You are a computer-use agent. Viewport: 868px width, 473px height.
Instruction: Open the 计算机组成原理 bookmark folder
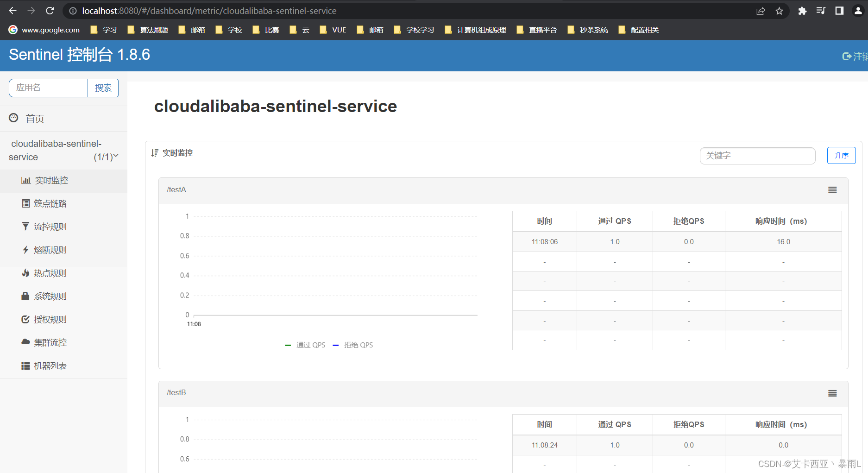pyautogui.click(x=475, y=30)
